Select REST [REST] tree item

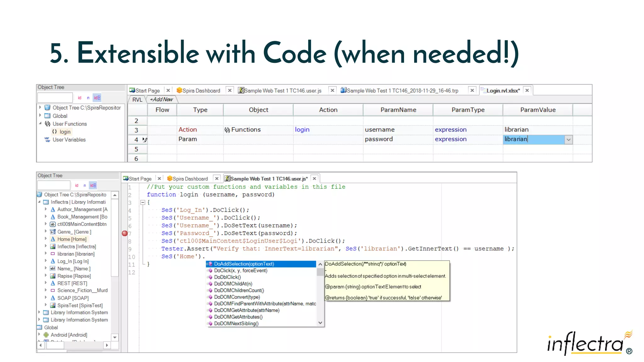(72, 283)
